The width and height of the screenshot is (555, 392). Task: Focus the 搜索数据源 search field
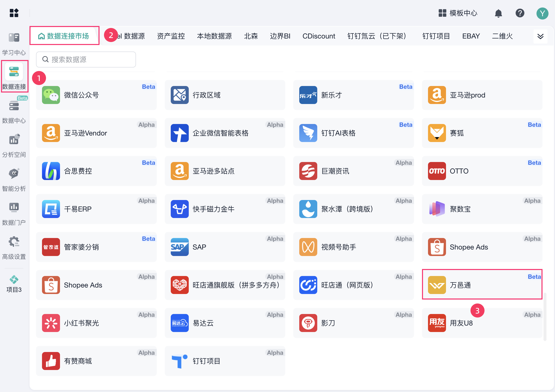86,59
